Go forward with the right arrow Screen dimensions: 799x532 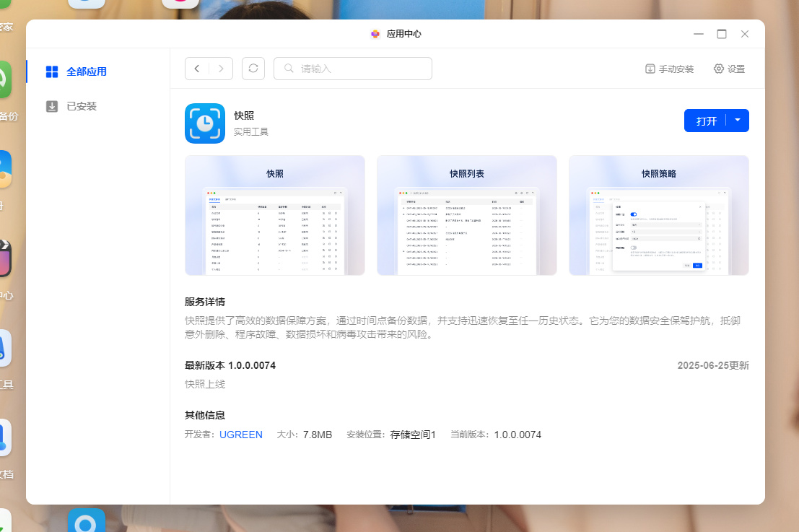pyautogui.click(x=221, y=69)
